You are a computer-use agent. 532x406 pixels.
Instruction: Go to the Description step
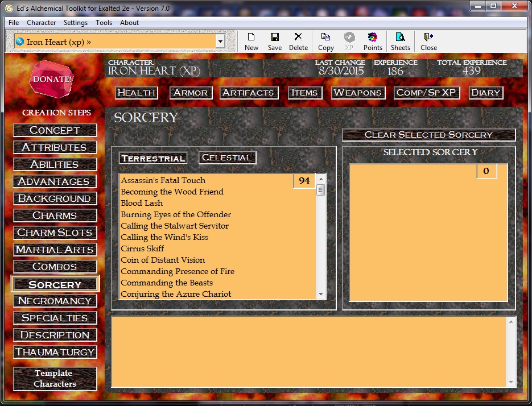click(x=55, y=335)
